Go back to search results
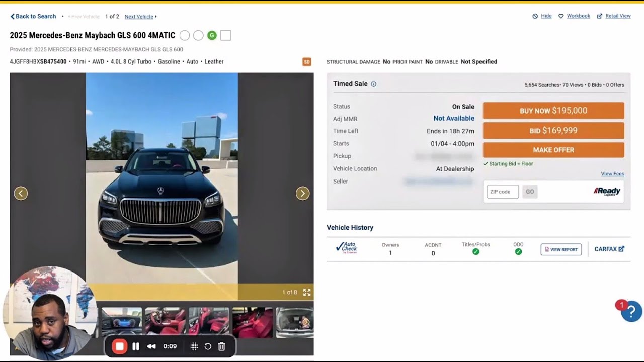644x362 pixels. click(33, 16)
